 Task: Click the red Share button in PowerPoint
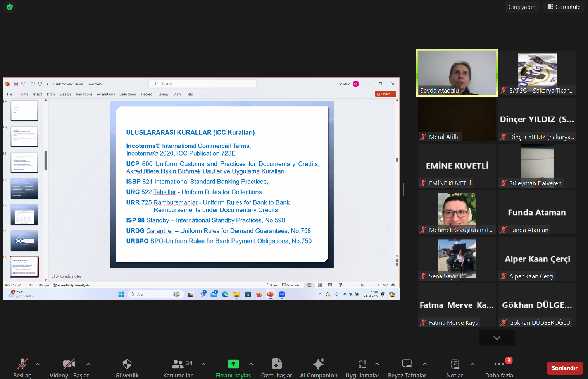tap(386, 94)
